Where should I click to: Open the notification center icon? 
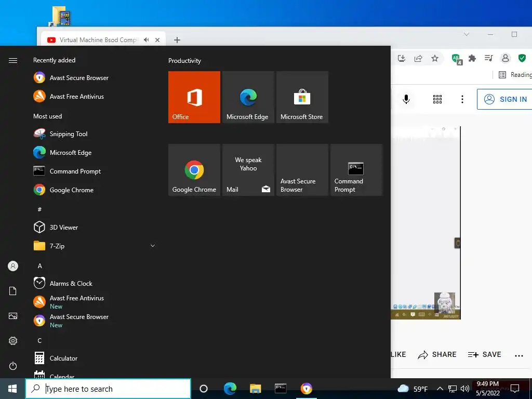pos(515,389)
